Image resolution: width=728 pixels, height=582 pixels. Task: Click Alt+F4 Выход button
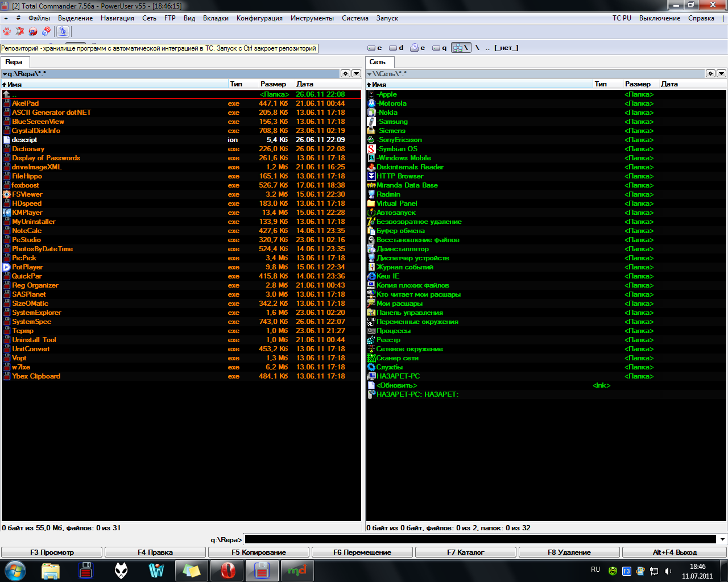coord(675,552)
